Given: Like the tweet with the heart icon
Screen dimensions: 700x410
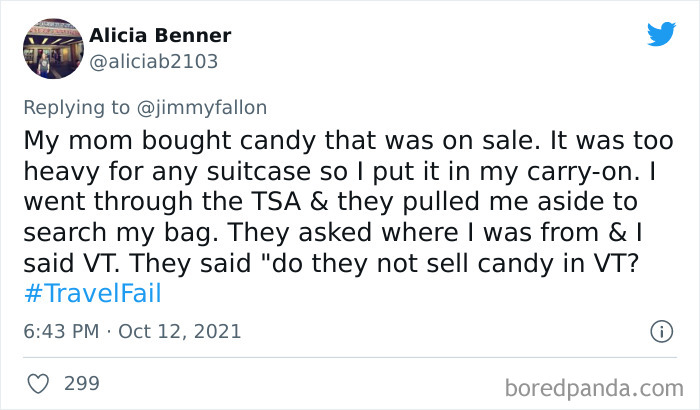Looking at the screenshot, I should 37,382.
